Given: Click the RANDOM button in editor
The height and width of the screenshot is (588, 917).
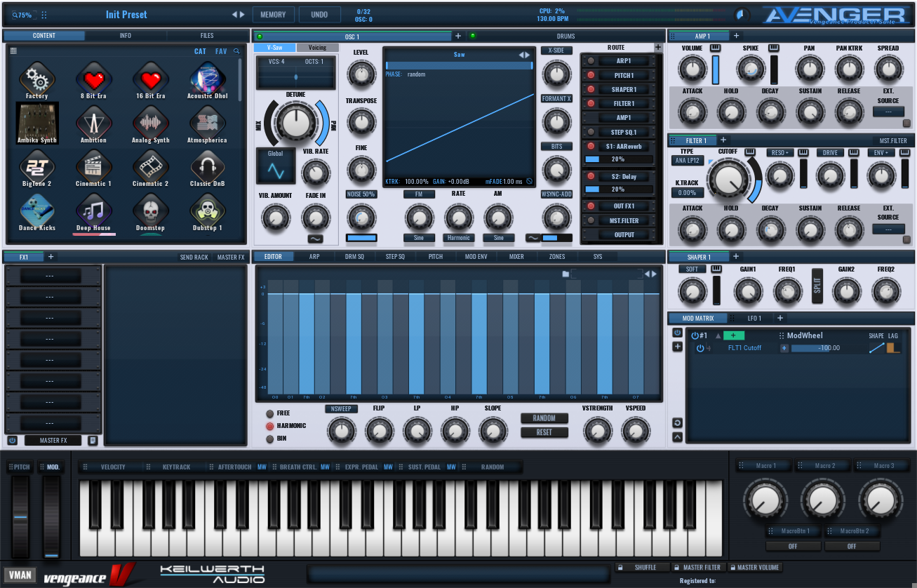Looking at the screenshot, I should pos(544,418).
